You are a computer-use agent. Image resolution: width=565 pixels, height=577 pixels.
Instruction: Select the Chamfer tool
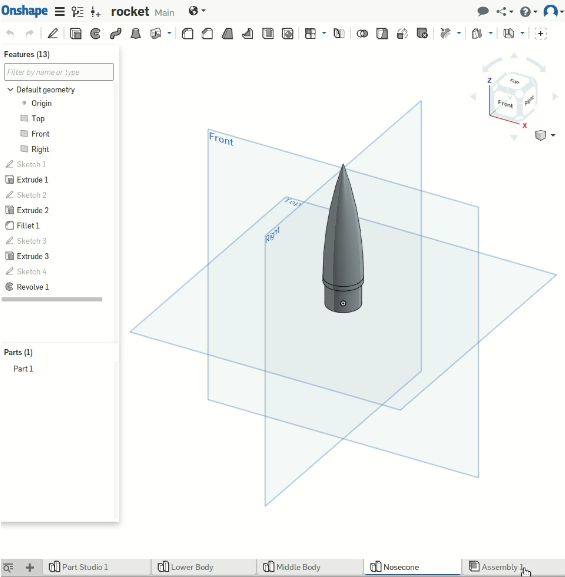pos(208,34)
